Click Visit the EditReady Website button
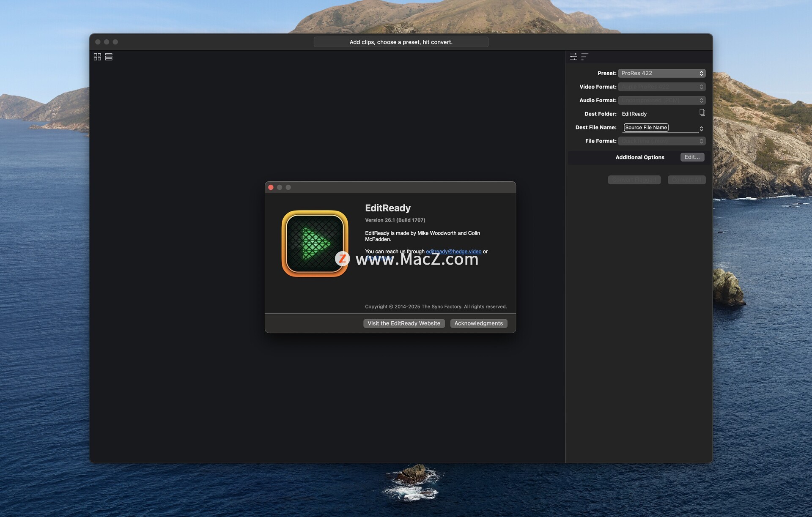This screenshot has height=517, width=812. (x=403, y=323)
